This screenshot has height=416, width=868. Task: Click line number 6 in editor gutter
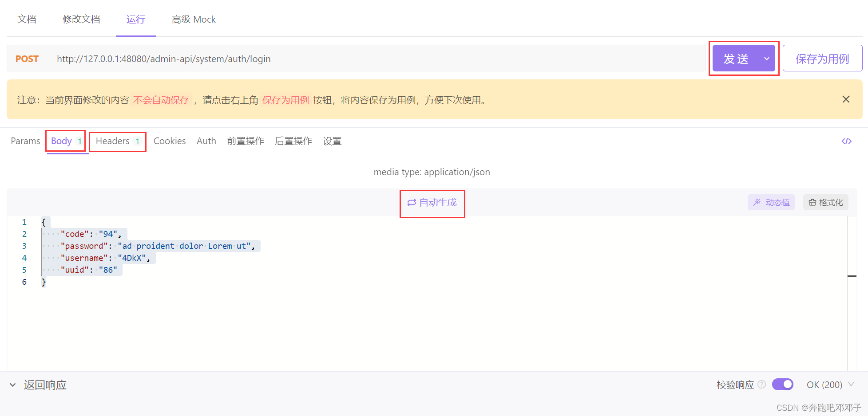pyautogui.click(x=24, y=282)
